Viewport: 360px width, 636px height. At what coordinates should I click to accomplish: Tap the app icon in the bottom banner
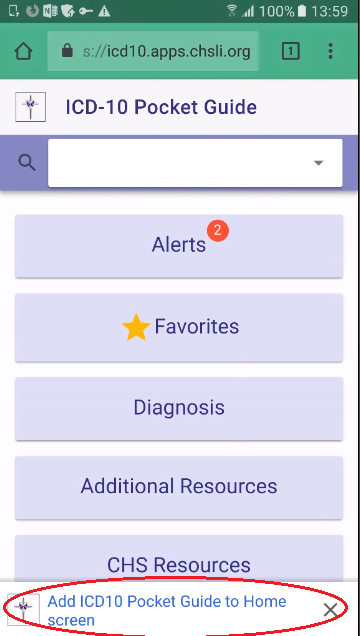click(x=24, y=610)
